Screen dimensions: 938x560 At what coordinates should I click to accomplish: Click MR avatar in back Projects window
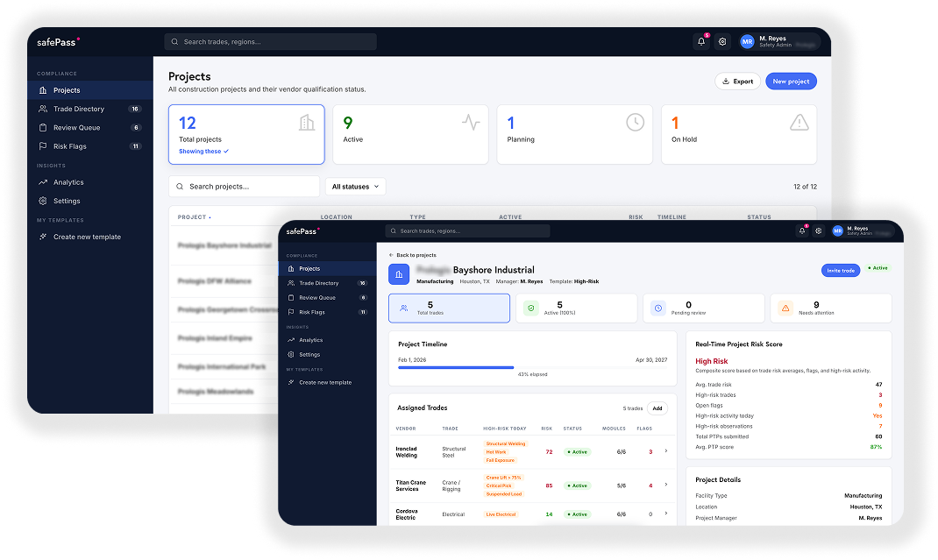click(x=747, y=42)
